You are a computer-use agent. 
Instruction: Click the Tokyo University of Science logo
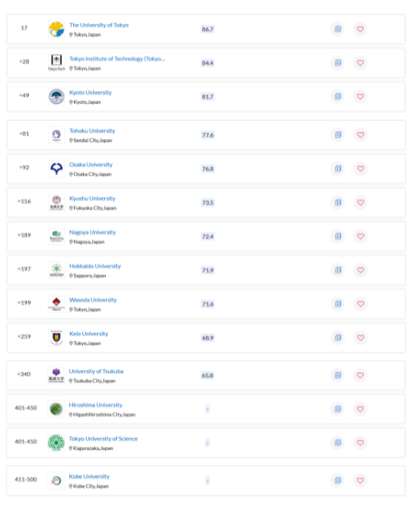point(56,443)
